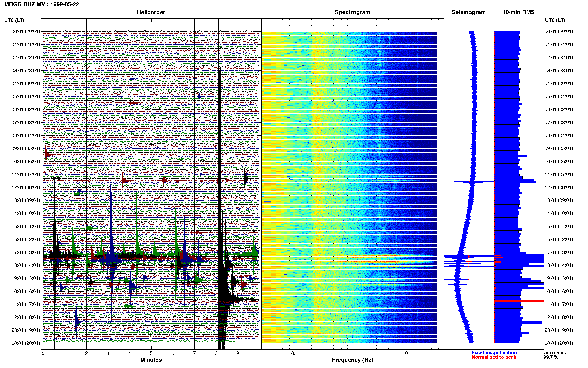The height and width of the screenshot is (368, 588).
Task: Select the Spectrogram panel heading
Action: (x=352, y=12)
